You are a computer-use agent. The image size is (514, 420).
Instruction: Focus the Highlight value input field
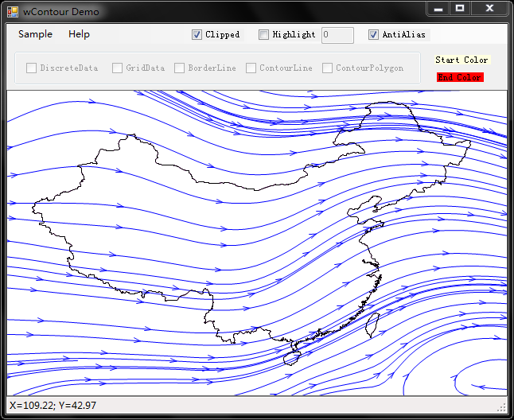(x=337, y=35)
